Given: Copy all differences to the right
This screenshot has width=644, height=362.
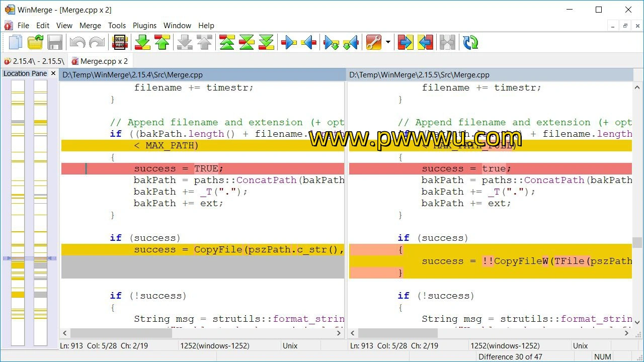Looking at the screenshot, I should 405,42.
